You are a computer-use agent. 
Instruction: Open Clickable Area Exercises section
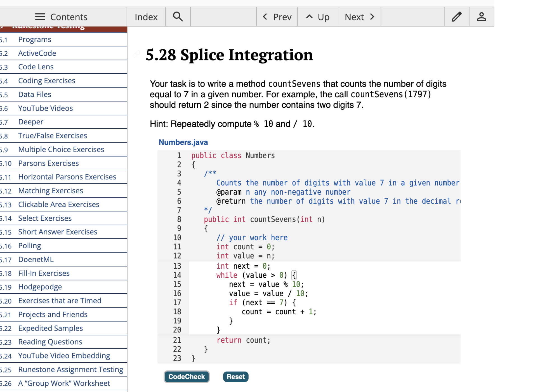point(59,204)
